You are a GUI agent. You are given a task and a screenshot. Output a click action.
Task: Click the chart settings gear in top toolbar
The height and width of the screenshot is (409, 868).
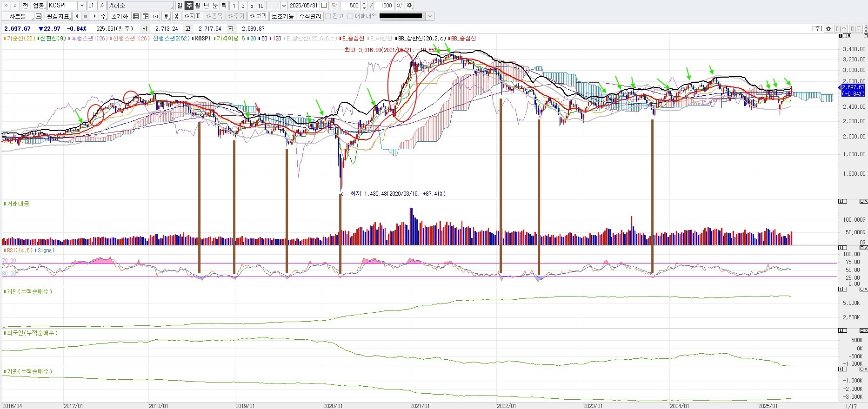click(409, 6)
